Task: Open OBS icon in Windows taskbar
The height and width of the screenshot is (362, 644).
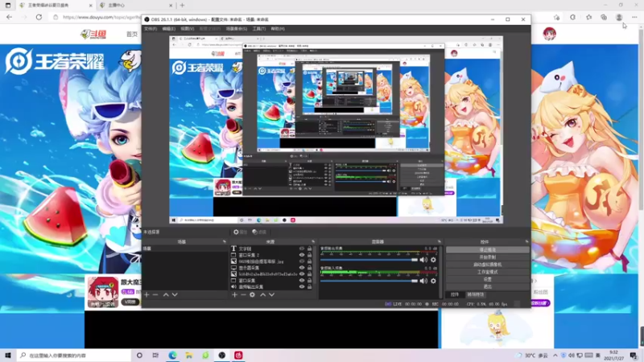Action: click(x=222, y=356)
